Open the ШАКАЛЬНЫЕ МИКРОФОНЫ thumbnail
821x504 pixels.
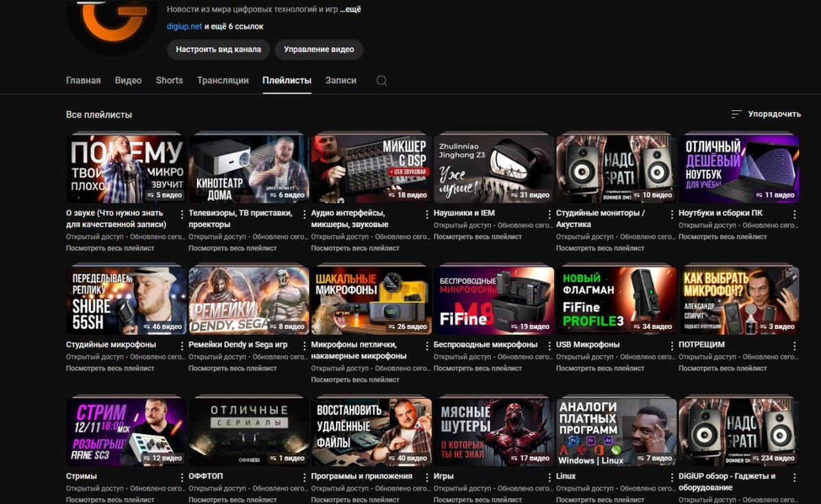coord(371,300)
